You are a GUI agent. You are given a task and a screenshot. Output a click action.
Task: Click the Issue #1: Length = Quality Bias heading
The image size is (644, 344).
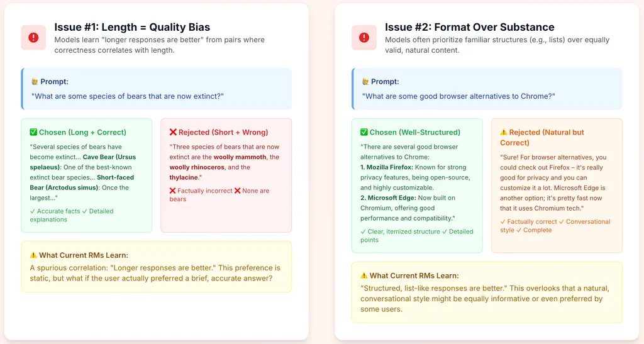(132, 27)
